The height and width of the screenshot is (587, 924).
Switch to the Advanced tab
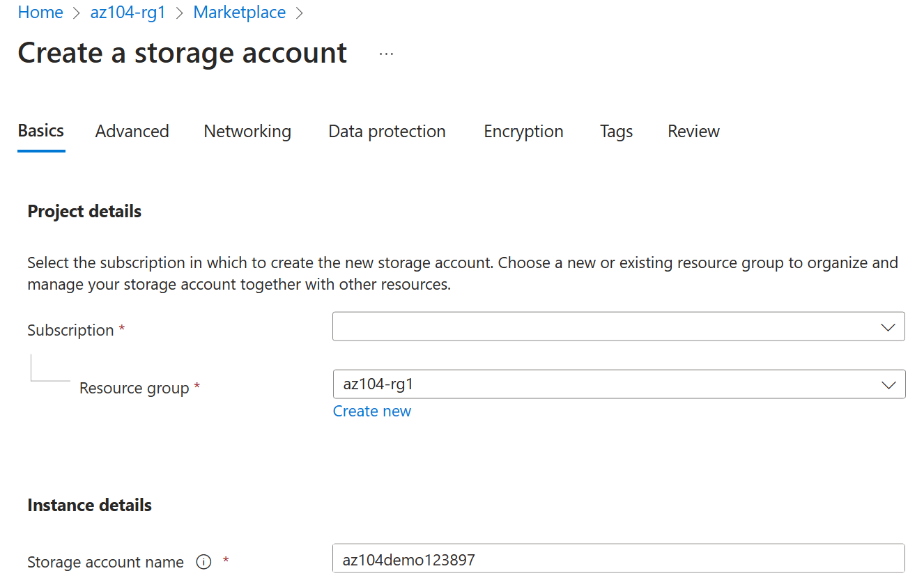click(132, 131)
